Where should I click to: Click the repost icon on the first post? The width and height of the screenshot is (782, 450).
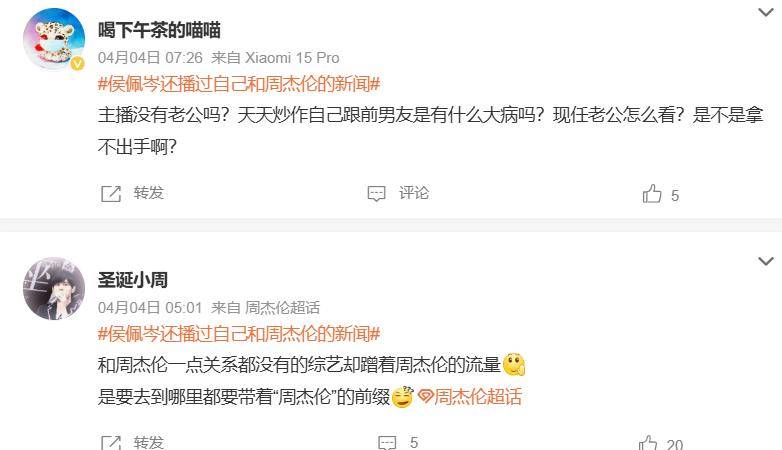[x=111, y=194]
